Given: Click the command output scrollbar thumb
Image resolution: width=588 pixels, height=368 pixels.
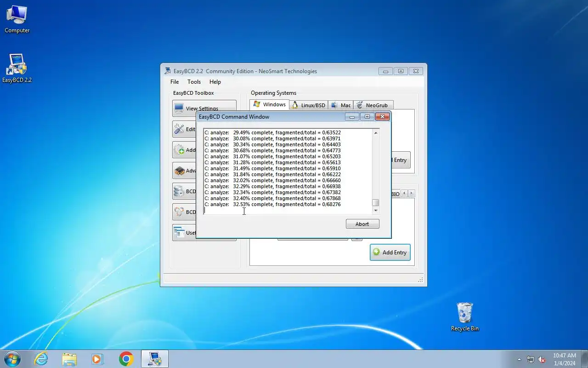Looking at the screenshot, I should point(376,203).
